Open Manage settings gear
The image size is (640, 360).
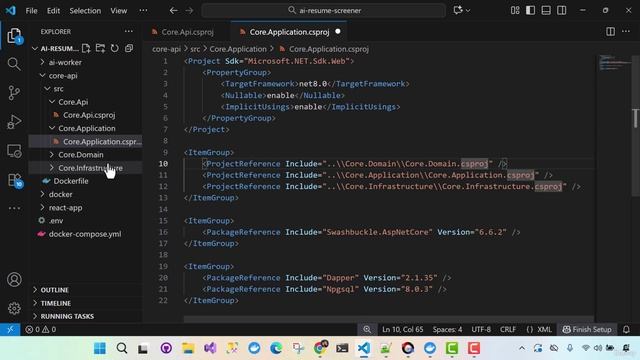[14, 308]
